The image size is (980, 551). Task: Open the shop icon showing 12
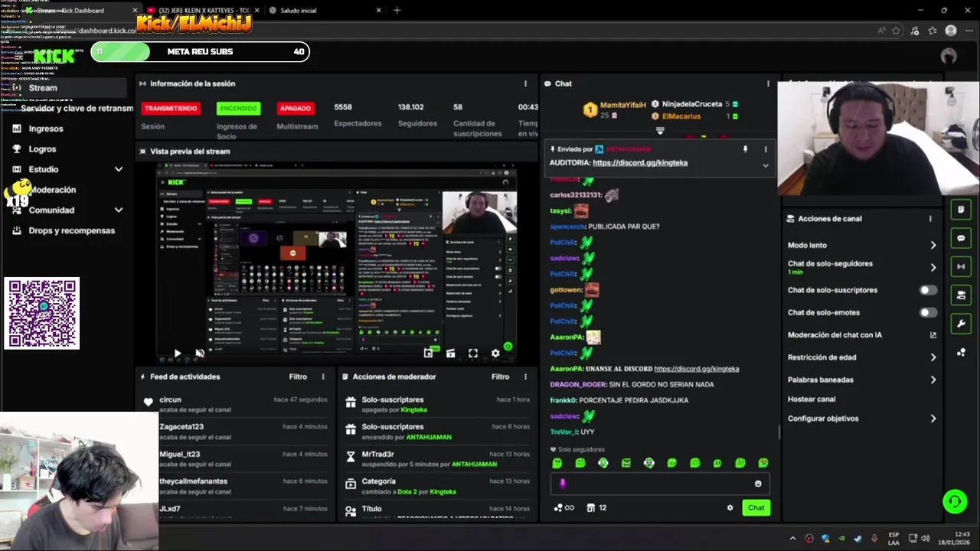click(596, 507)
